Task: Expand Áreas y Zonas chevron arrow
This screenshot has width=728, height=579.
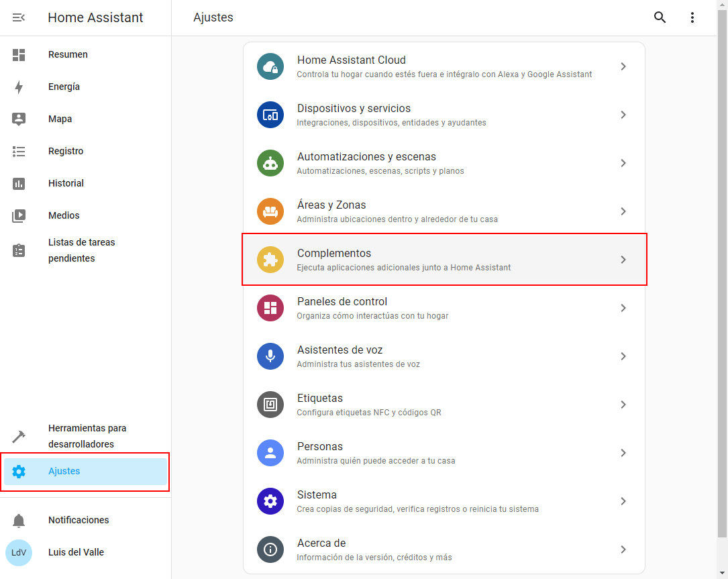Action: tap(623, 211)
